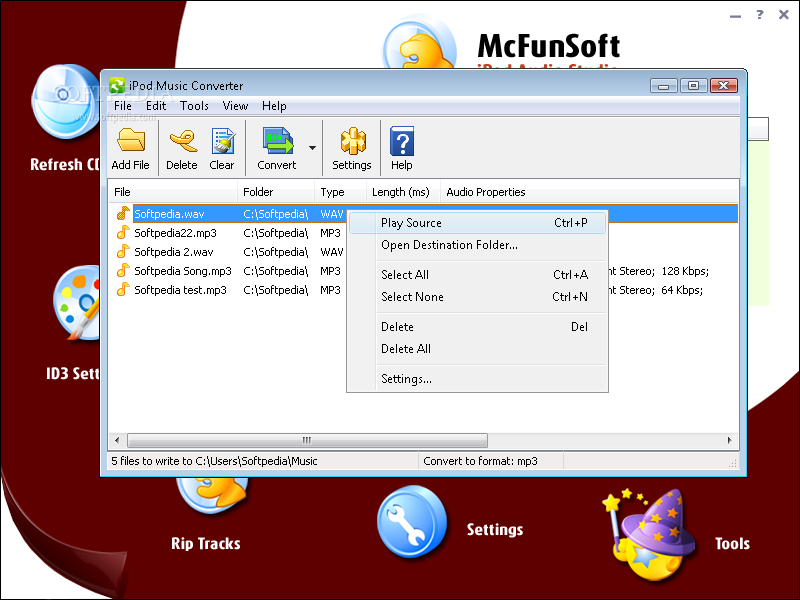800x600 pixels.
Task: Click the Settings wrench icon in McFunSoft
Action: point(412,521)
